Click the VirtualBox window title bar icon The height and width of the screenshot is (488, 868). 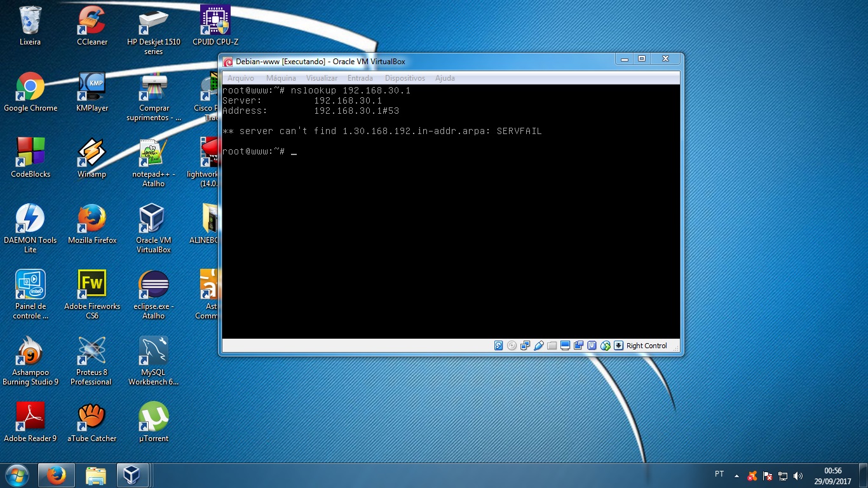pyautogui.click(x=228, y=62)
